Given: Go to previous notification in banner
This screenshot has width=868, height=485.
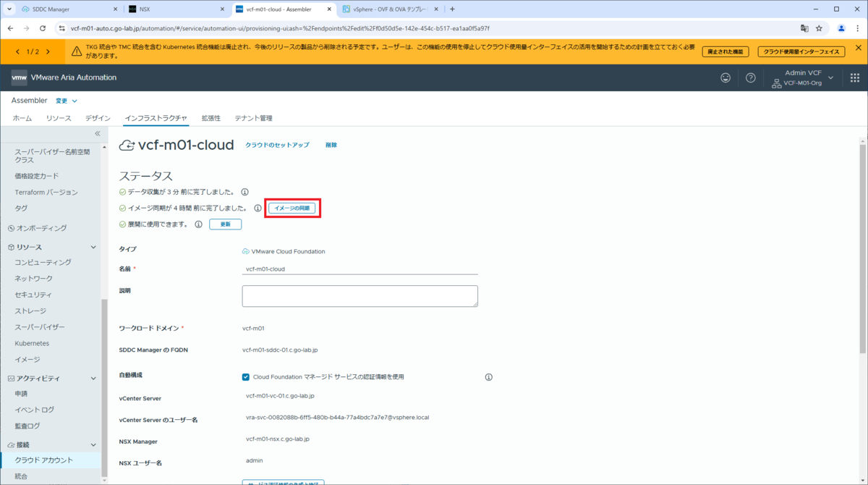Looking at the screenshot, I should pos(17,51).
